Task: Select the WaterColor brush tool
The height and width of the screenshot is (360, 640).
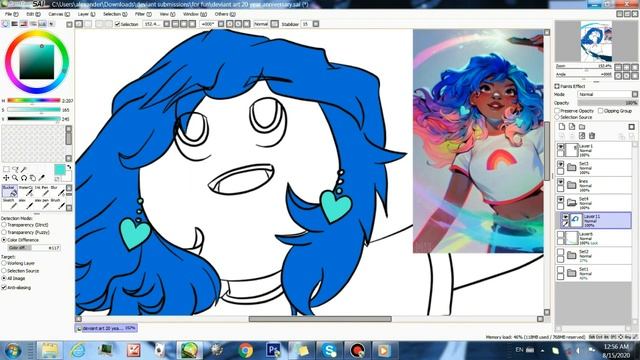Action: coord(25,191)
